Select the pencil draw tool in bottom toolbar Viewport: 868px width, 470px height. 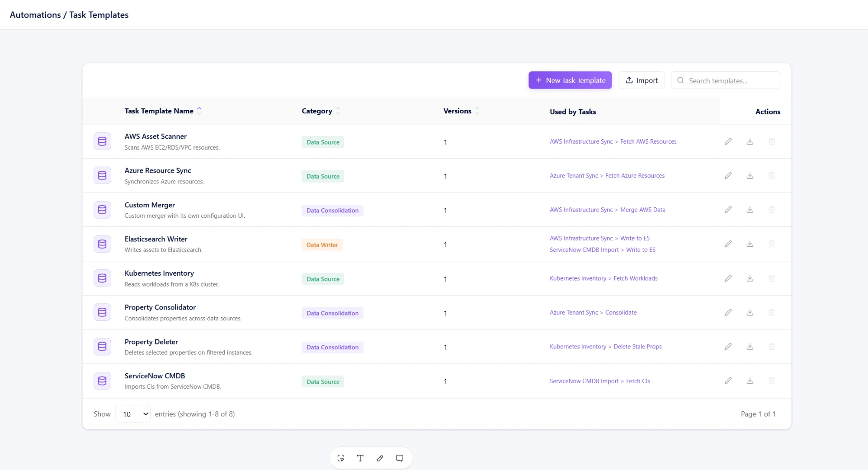click(x=380, y=458)
